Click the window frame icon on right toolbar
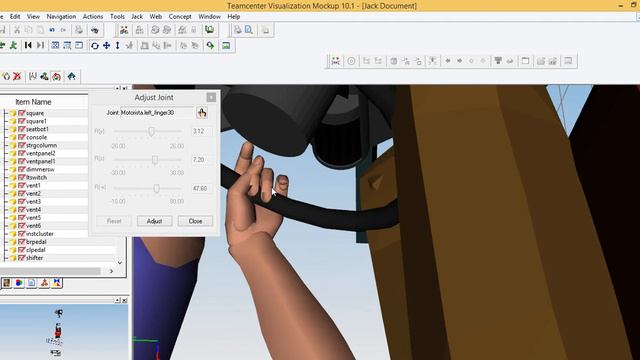The image size is (640, 360). pyautogui.click(x=525, y=61)
